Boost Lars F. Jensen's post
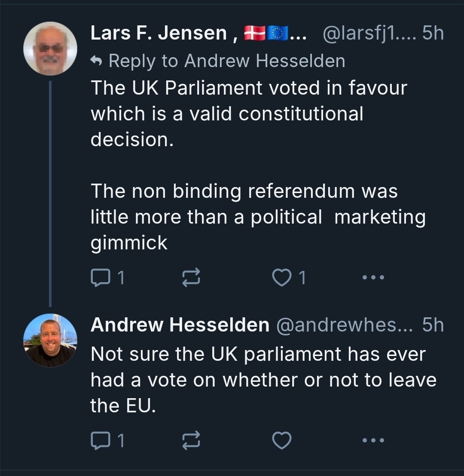464x476 pixels. (x=191, y=277)
